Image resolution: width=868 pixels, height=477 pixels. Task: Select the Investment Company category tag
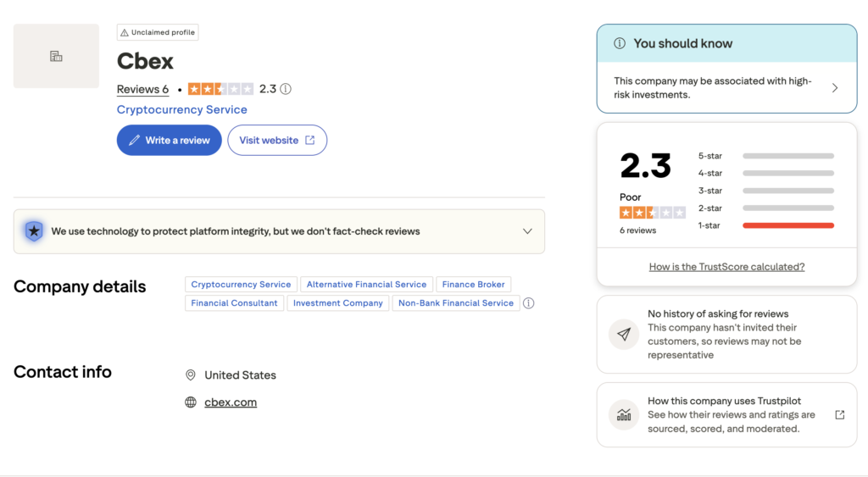pyautogui.click(x=337, y=303)
